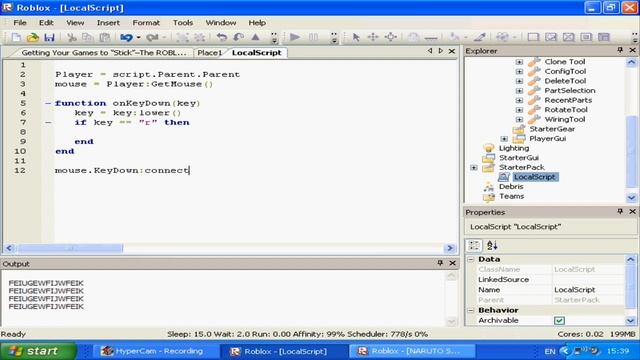
Task: Click the Open file folder icon
Action: point(33,38)
